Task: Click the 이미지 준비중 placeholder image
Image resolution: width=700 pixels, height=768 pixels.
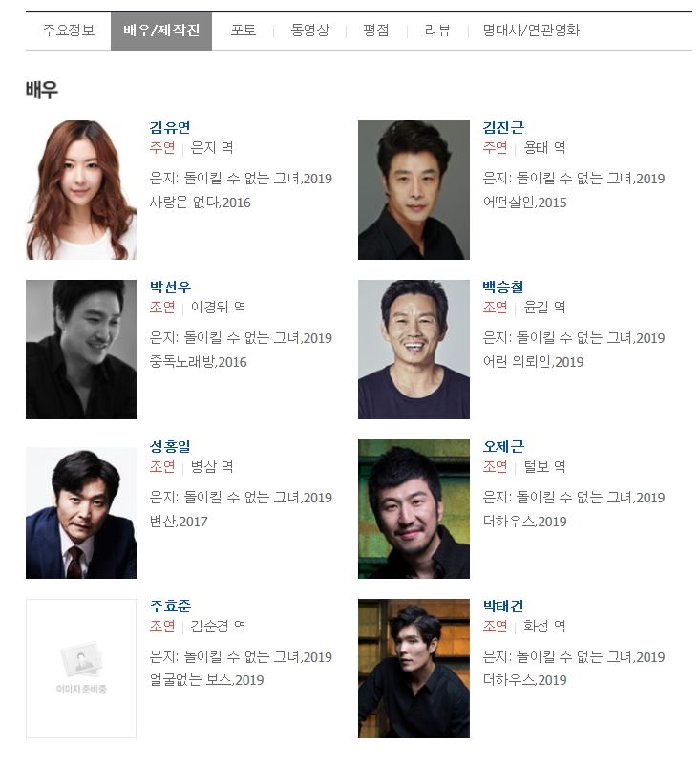Action: tap(81, 669)
